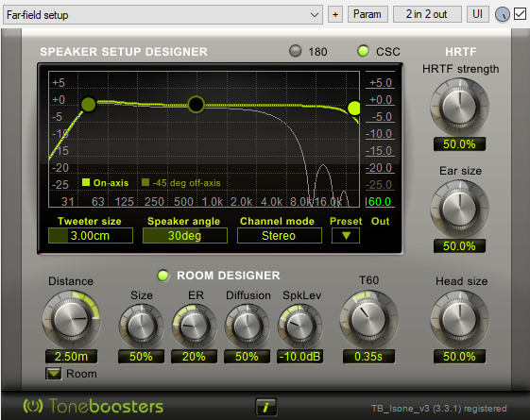Open the Preset triangle dropdown
Viewport: 530px width, 420px height.
pos(346,235)
